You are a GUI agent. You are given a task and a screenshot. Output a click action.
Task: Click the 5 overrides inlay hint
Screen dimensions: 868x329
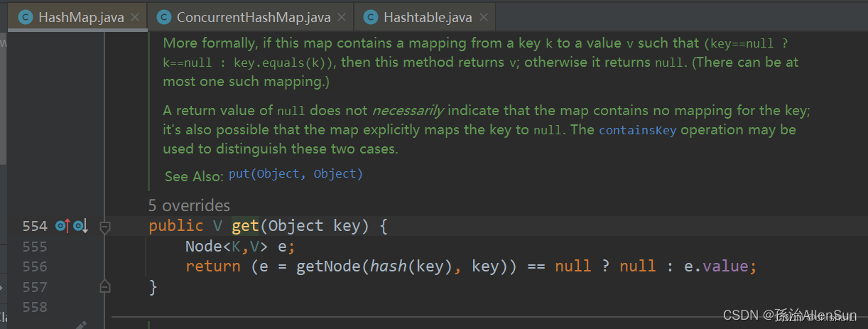189,205
